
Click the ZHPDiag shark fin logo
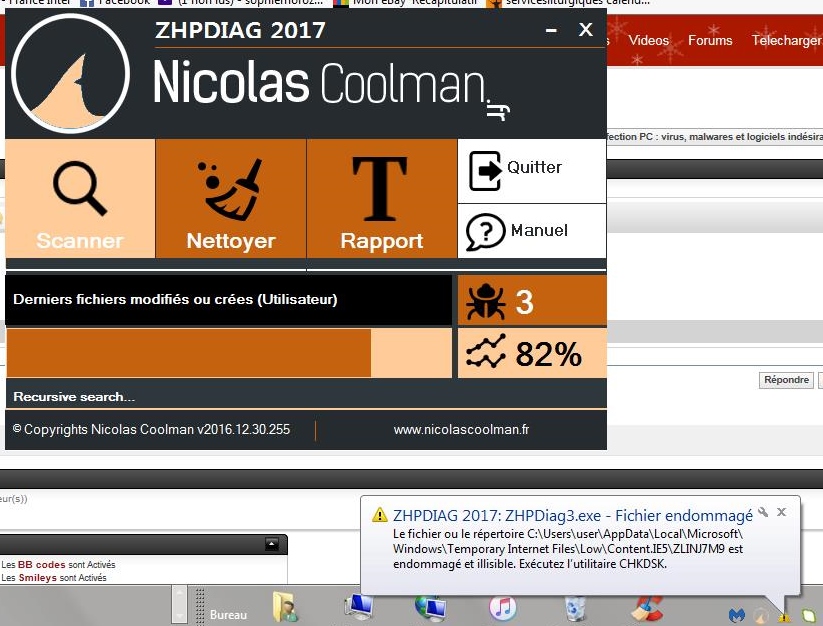tap(70, 73)
